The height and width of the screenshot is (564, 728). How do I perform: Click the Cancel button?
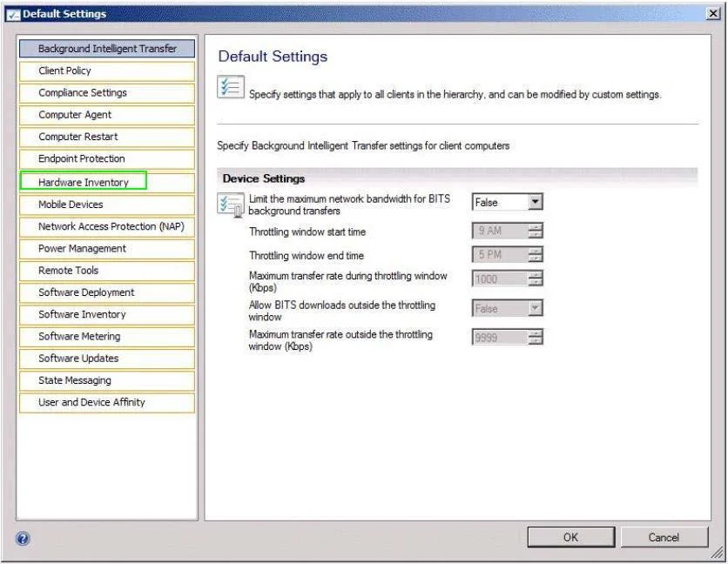pos(664,538)
